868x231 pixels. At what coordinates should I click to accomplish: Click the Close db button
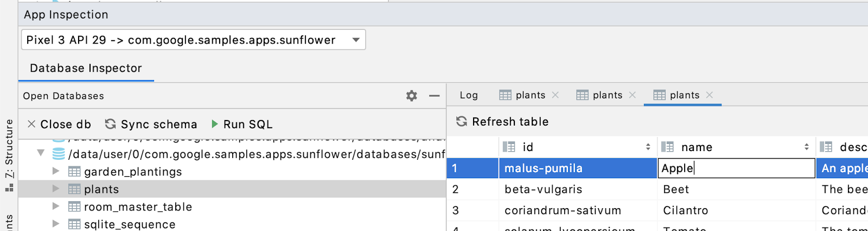(x=59, y=124)
